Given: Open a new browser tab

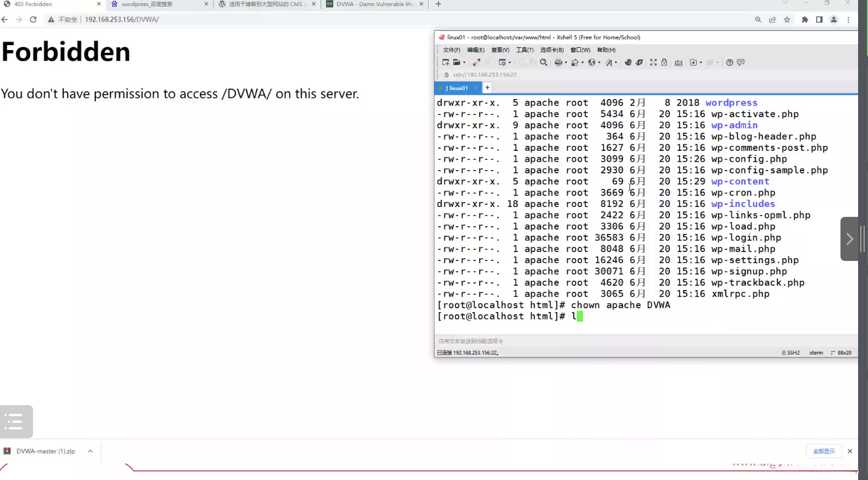Looking at the screenshot, I should click(x=438, y=4).
